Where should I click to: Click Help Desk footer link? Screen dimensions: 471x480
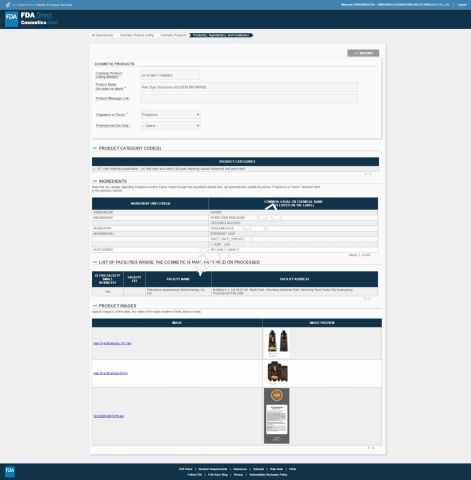(276, 469)
